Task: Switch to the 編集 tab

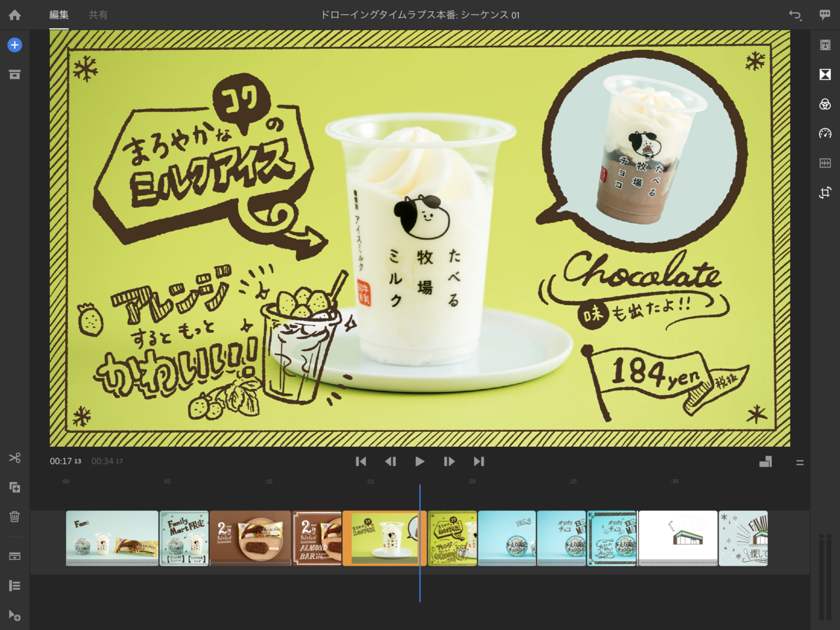Action: (59, 15)
